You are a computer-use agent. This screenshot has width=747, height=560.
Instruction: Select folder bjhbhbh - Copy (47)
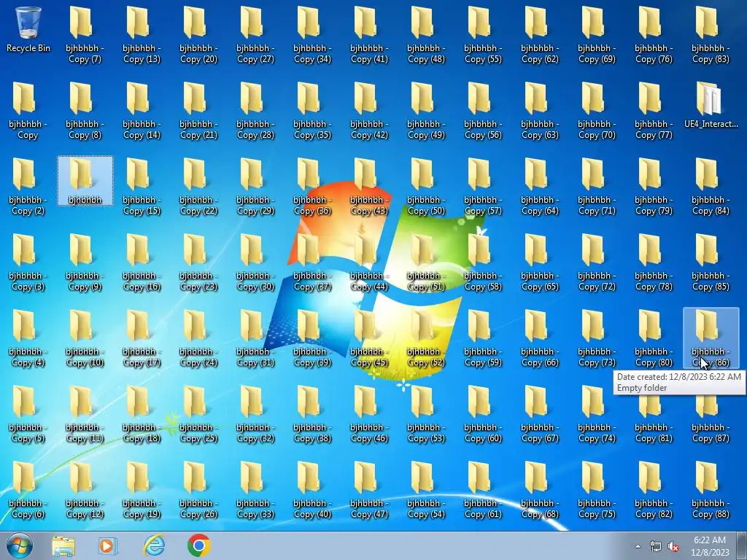(369, 489)
